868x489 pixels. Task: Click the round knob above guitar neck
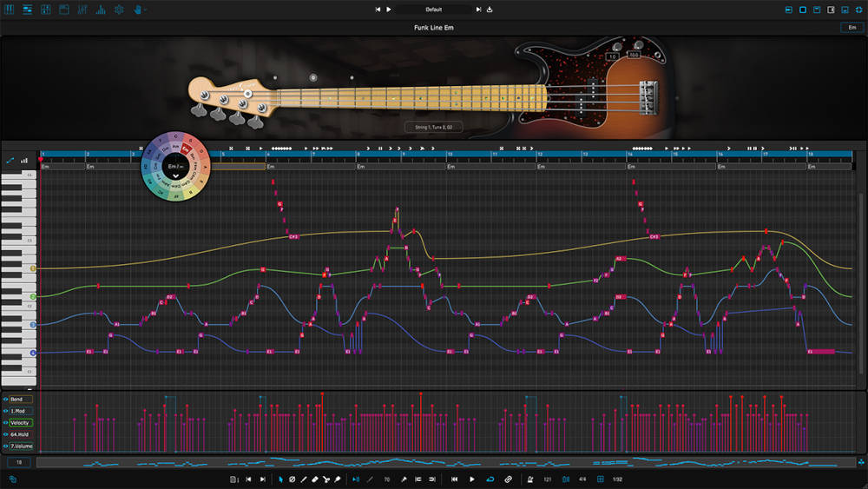click(x=312, y=77)
